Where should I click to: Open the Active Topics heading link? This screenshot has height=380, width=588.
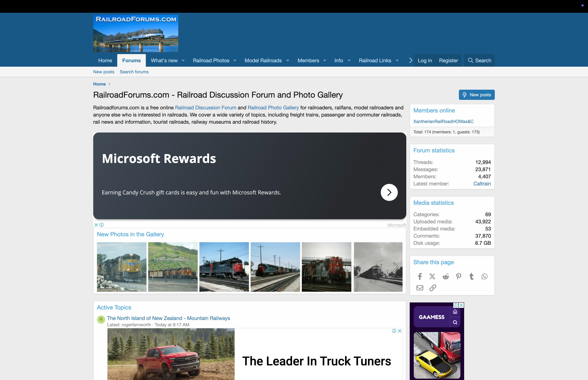click(114, 308)
